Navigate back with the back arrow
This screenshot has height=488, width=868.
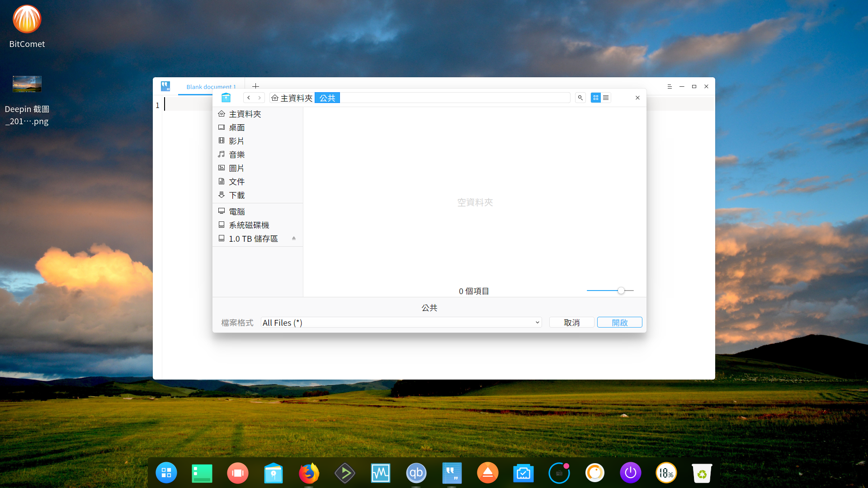click(x=249, y=97)
